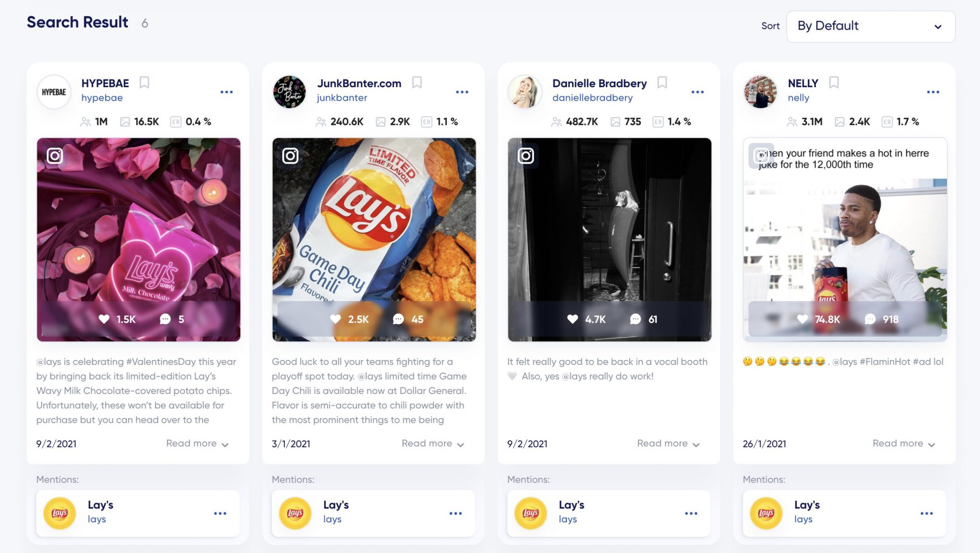Open the Sort By Default dropdown

tap(870, 26)
